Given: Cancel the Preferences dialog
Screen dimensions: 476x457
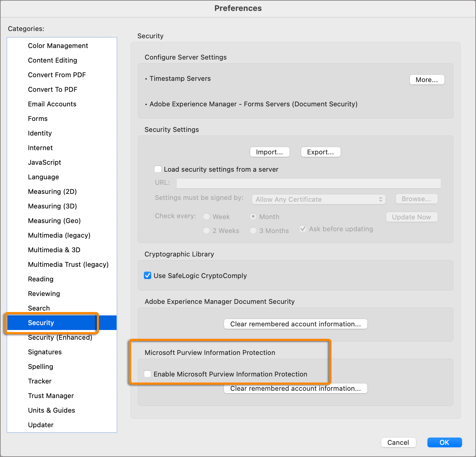Looking at the screenshot, I should [x=398, y=442].
